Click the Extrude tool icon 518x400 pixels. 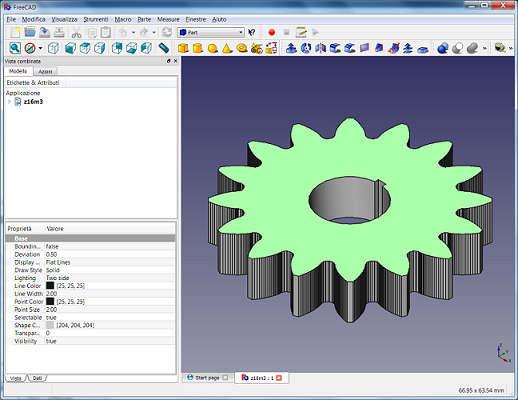tap(292, 48)
